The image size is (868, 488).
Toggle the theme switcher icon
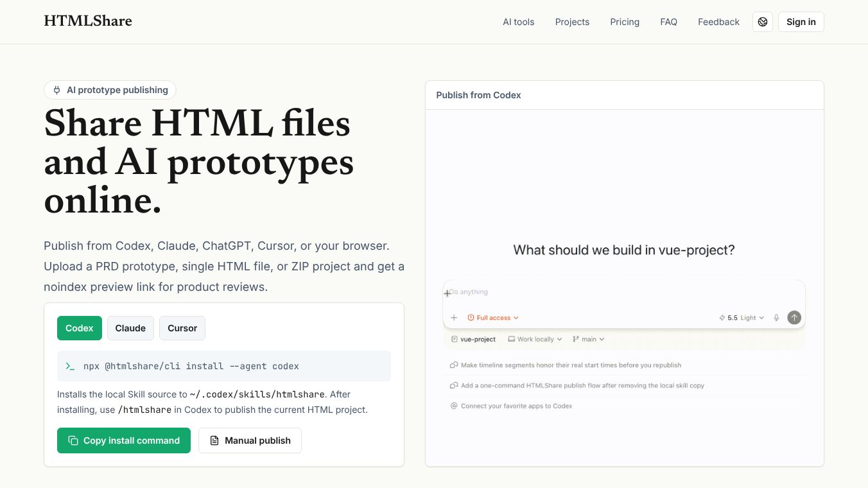tap(763, 22)
